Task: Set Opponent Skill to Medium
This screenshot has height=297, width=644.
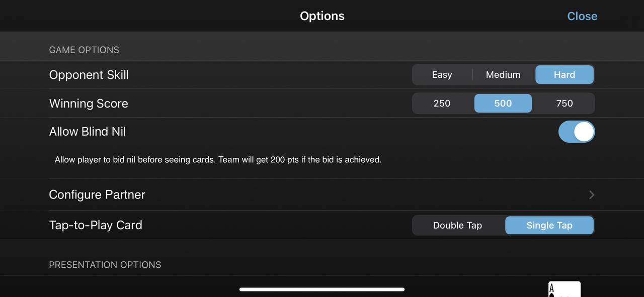Action: click(x=503, y=75)
